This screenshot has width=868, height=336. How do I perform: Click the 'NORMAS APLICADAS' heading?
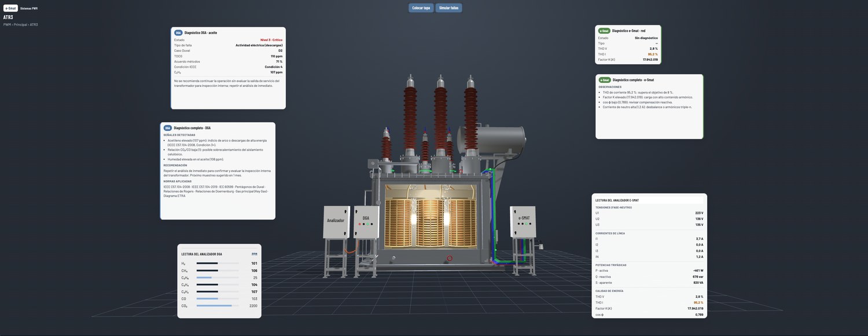click(177, 181)
